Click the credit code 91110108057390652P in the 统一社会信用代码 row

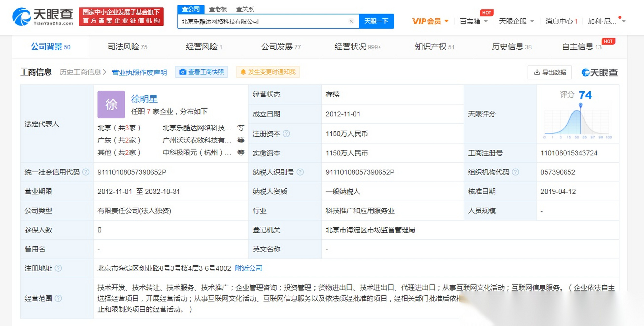tap(132, 172)
